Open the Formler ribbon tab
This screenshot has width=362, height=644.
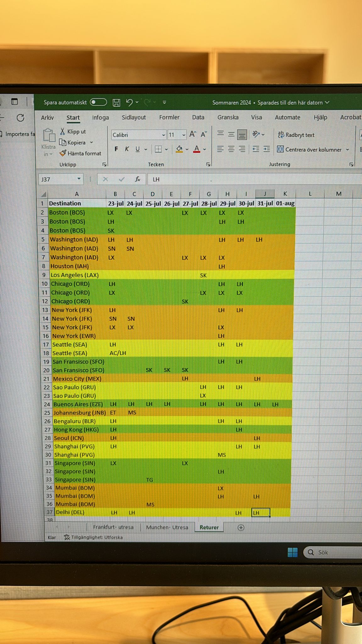[169, 117]
